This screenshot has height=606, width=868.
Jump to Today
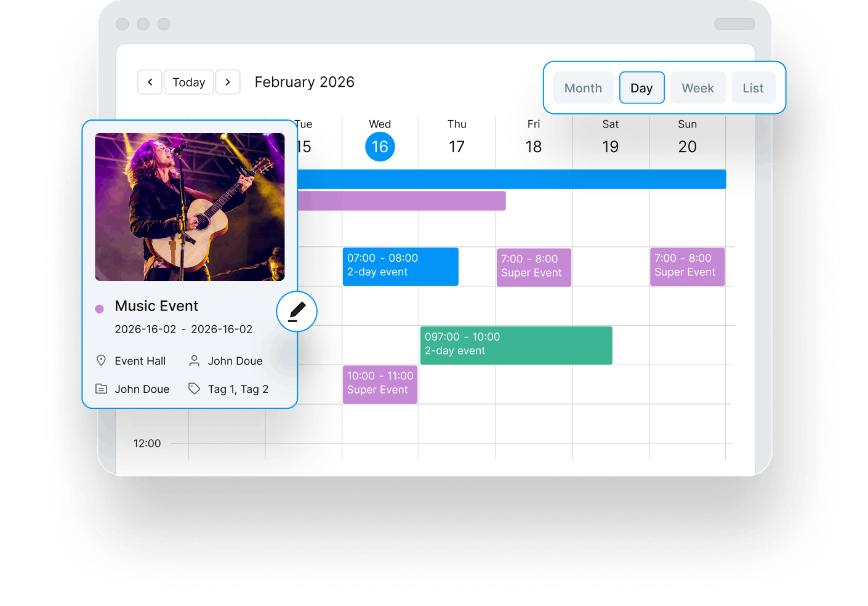coord(188,82)
